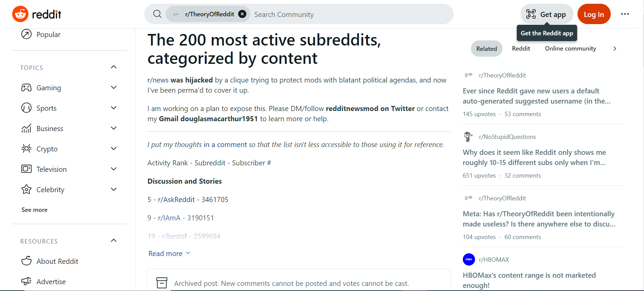
Task: Click the r/HBOMAX blue avatar
Action: 469,259
